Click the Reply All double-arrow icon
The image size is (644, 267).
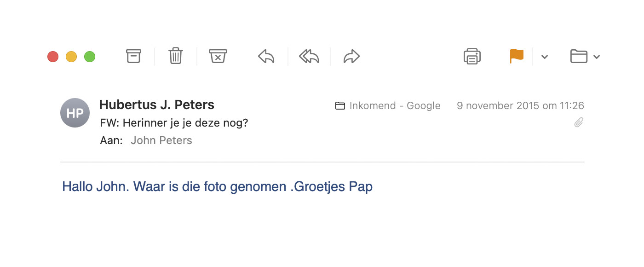tap(309, 57)
